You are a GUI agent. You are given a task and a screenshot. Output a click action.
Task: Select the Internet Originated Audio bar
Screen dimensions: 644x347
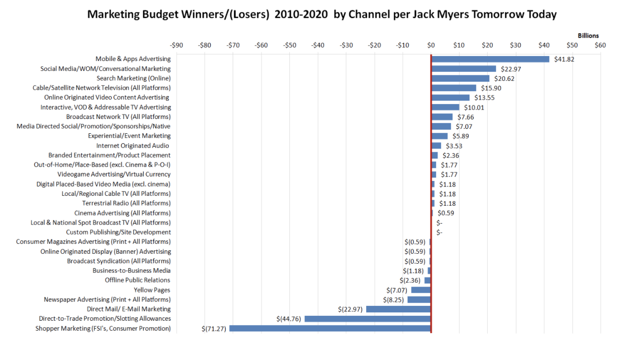[436, 146]
